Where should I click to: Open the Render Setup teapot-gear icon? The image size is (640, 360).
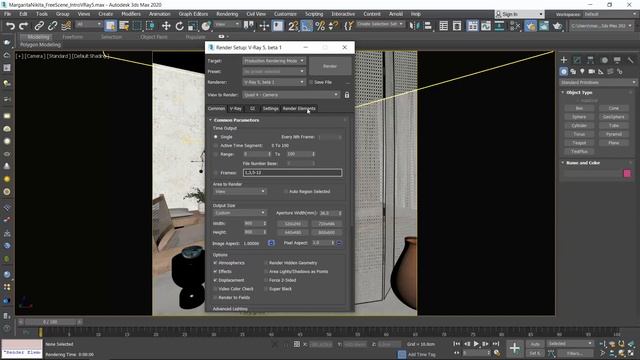click(x=531, y=26)
